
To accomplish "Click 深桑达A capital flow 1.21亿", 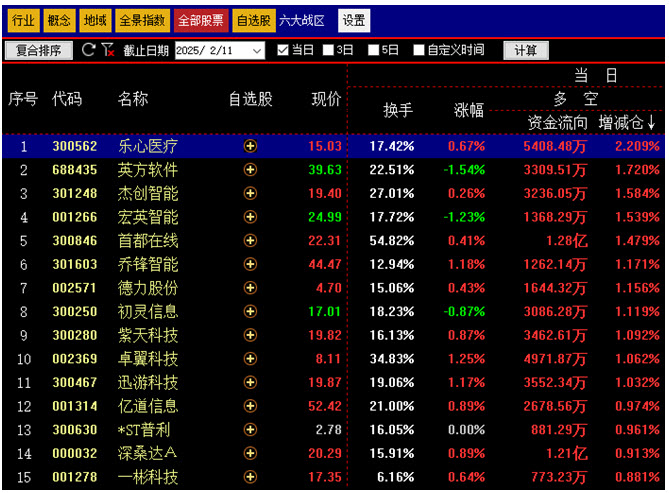I will coord(567,453).
